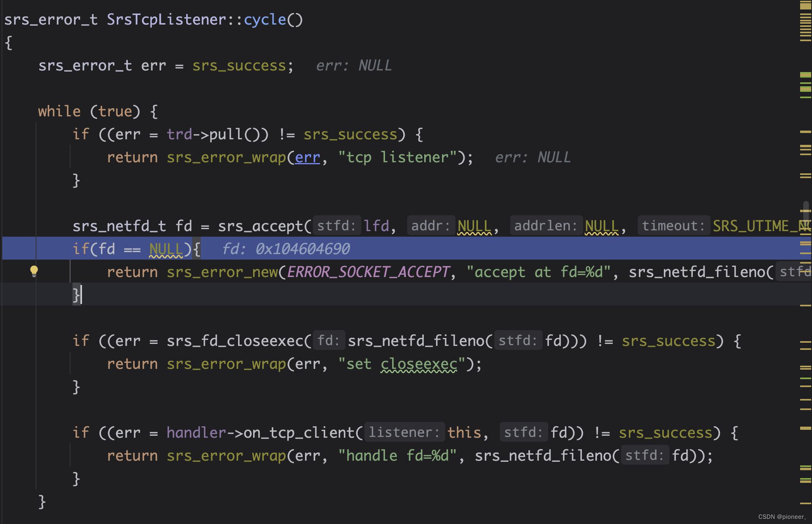Click the SrsTcpListener class name
The image size is (812, 524).
(166, 20)
